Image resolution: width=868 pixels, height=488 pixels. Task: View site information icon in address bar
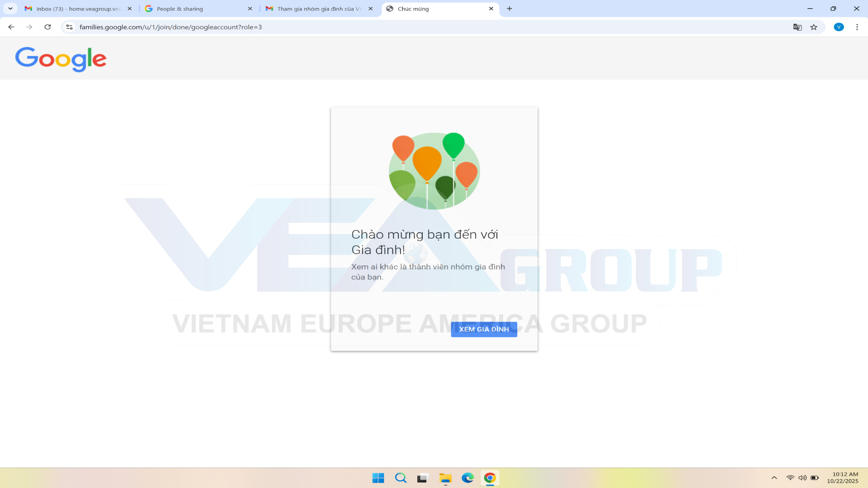tap(69, 27)
